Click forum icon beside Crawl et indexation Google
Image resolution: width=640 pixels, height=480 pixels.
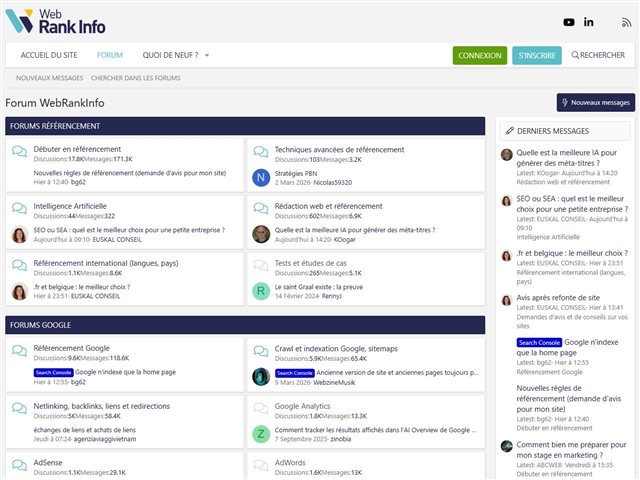tap(261, 351)
